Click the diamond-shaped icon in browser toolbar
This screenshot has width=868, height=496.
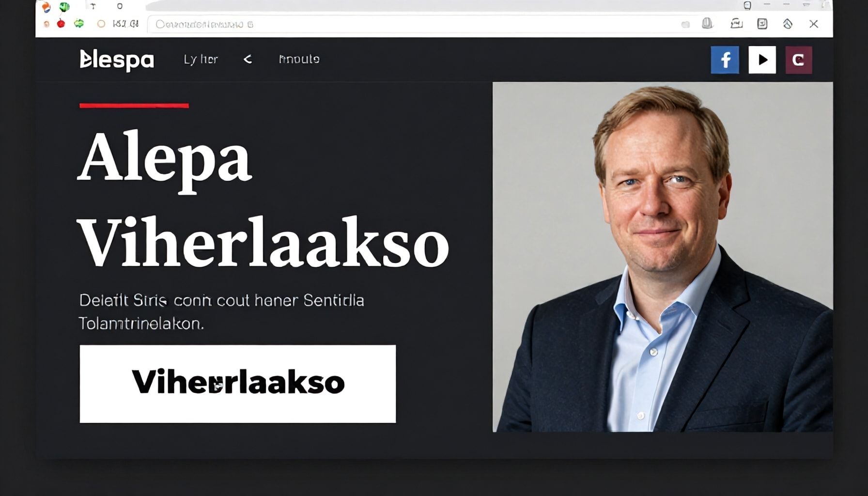788,24
